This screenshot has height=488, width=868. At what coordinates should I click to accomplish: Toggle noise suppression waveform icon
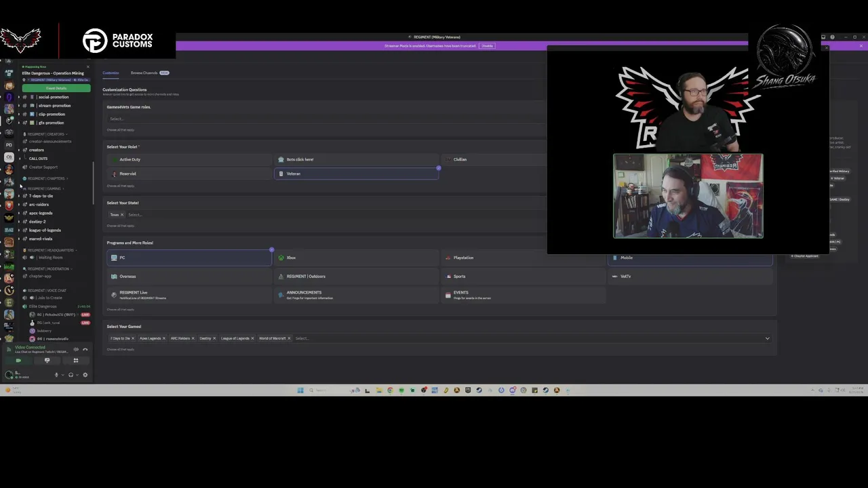76,349
